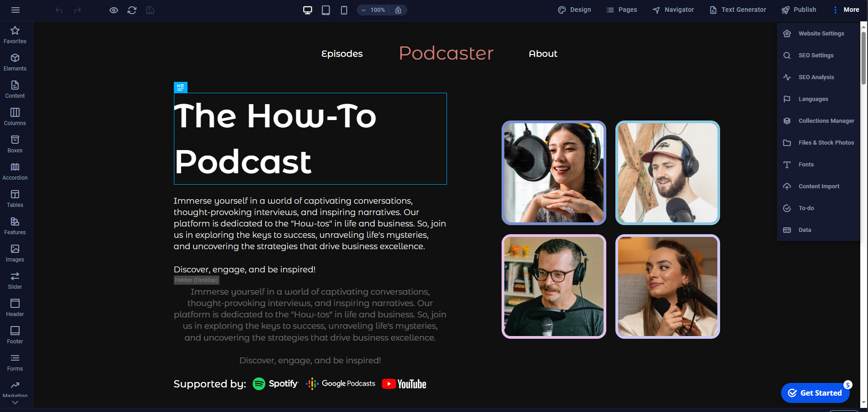This screenshot has height=412, width=868.
Task: Select man in cap photo
Action: click(668, 173)
